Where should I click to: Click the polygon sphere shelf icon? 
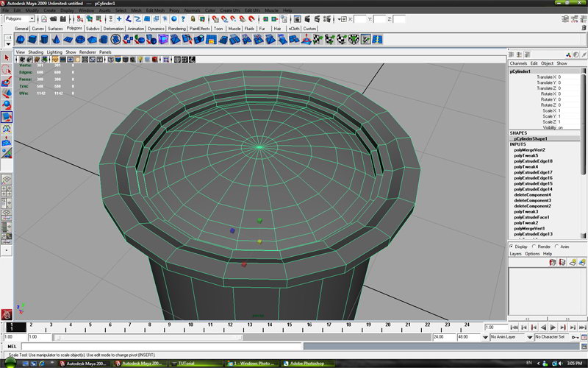tap(21, 40)
